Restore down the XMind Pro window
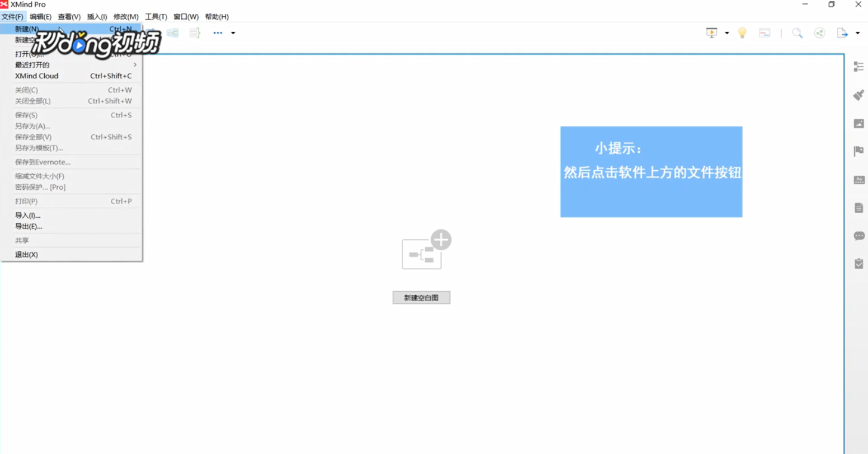Screen dimensions: 868x454 tap(832, 4)
